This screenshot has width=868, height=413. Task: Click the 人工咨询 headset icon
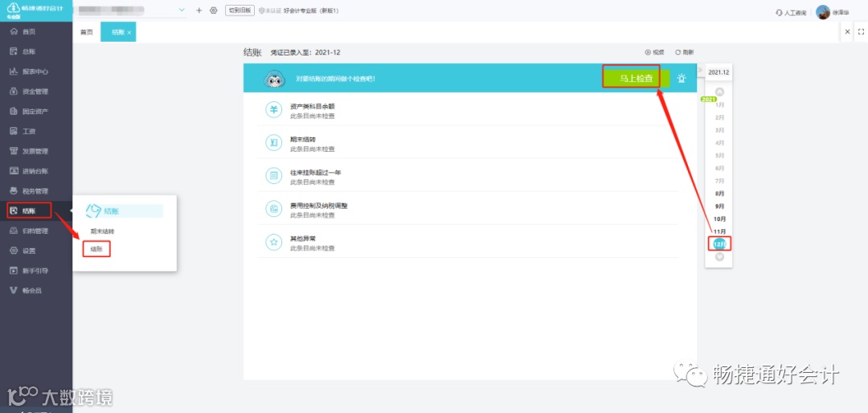780,12
